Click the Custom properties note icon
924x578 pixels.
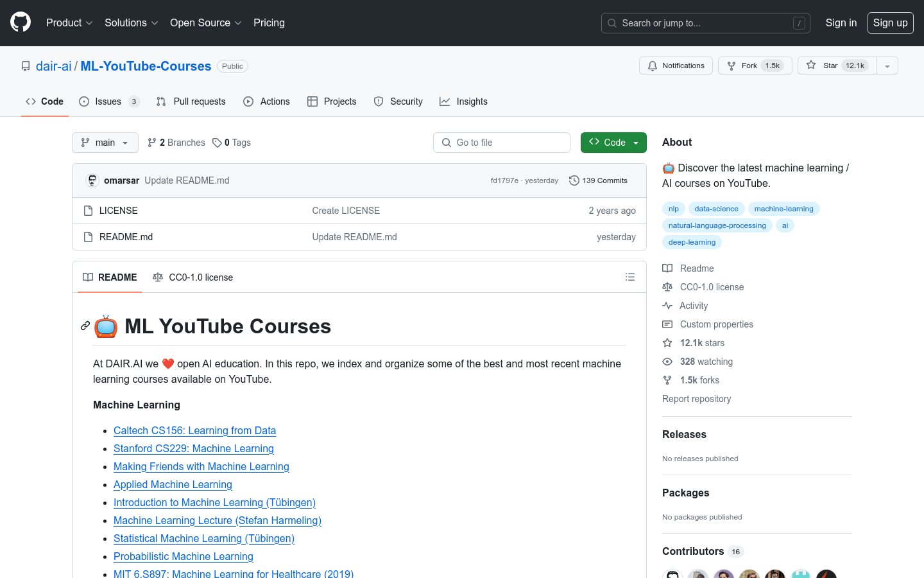pyautogui.click(x=667, y=324)
